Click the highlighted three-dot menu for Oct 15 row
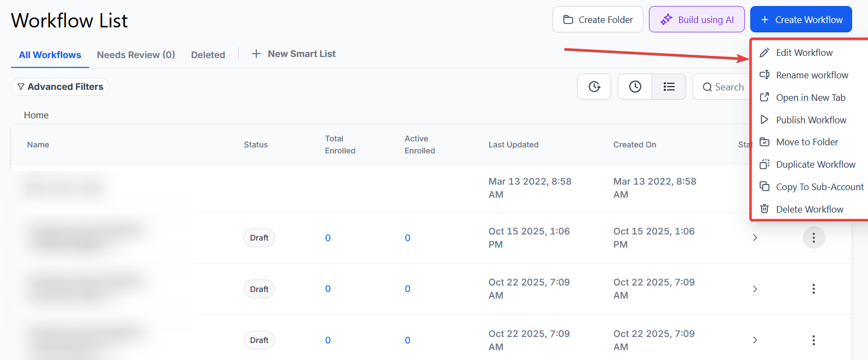The image size is (868, 360). pos(813,238)
